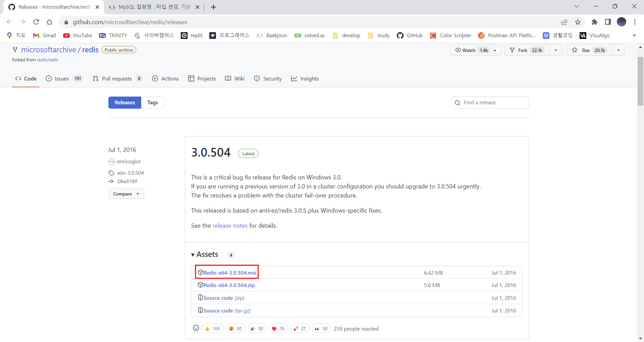Expand the Watch notifications dropdown arrow

495,50
